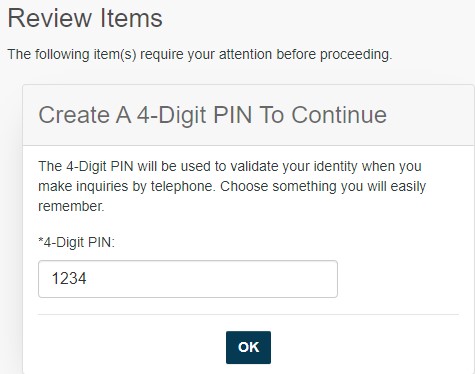Click the word 'Continue' in the panel title
Viewport: 475px width, 374px height.
pyautogui.click(x=339, y=115)
